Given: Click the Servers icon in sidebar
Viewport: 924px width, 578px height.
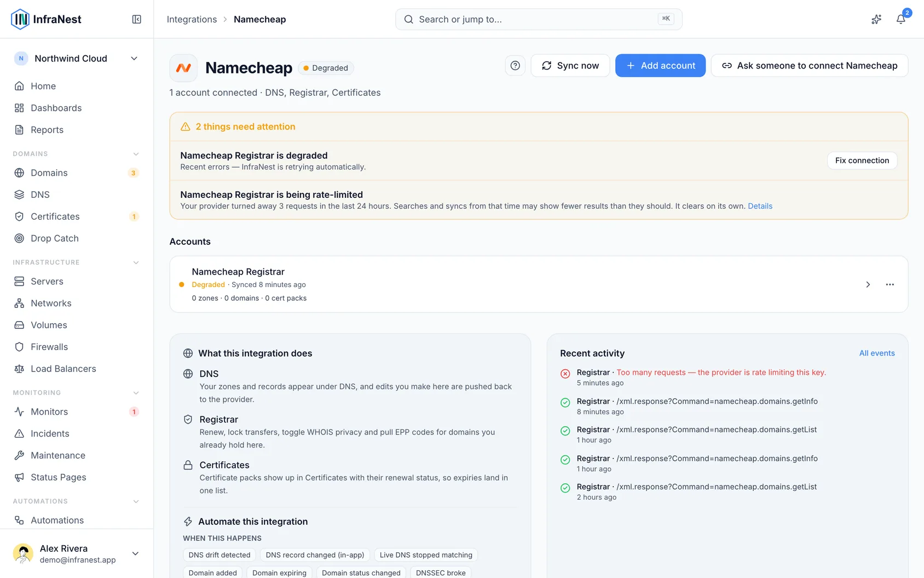Looking at the screenshot, I should [x=19, y=281].
